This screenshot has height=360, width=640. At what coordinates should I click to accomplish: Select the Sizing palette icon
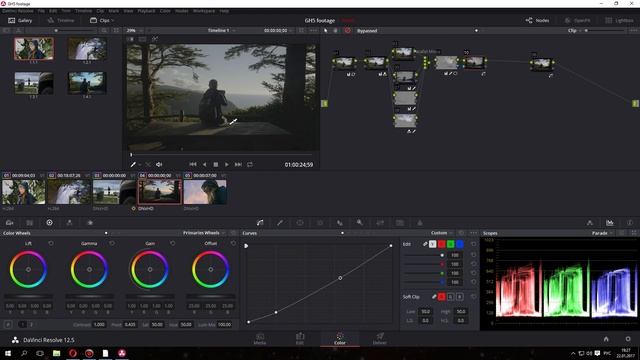(380, 223)
